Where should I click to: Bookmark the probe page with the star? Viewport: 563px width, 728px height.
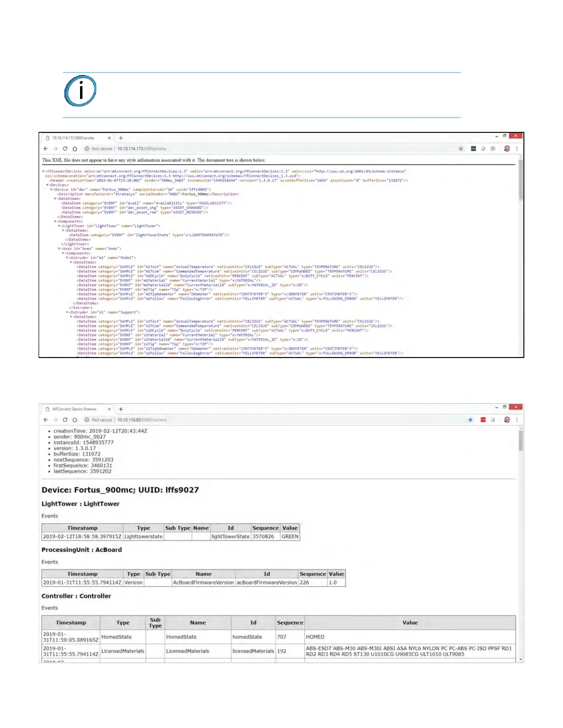tap(460, 149)
